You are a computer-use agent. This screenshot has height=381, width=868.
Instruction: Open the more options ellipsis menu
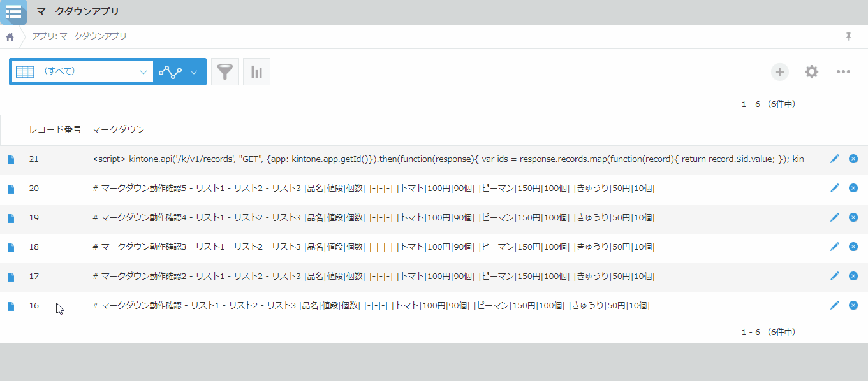tap(843, 72)
